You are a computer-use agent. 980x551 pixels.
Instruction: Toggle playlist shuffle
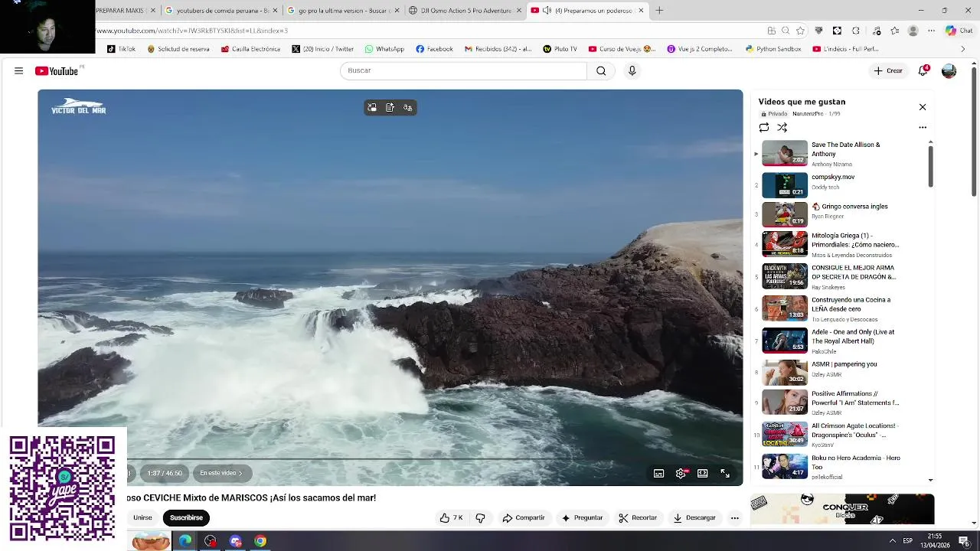(x=782, y=128)
